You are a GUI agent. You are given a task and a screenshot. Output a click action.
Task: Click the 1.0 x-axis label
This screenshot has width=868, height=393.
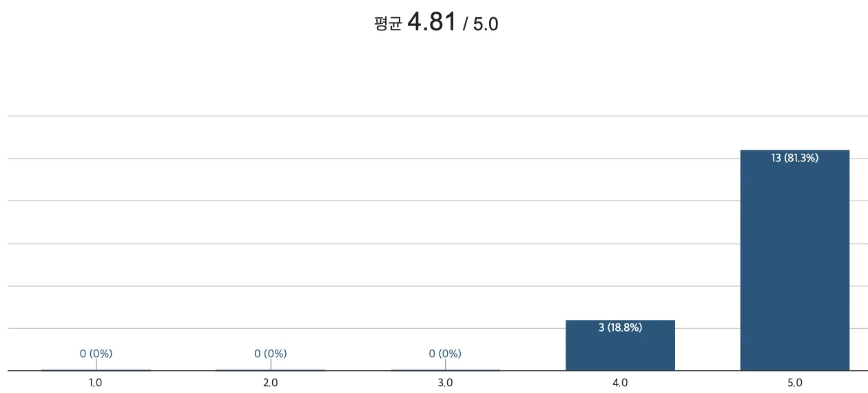[96, 383]
